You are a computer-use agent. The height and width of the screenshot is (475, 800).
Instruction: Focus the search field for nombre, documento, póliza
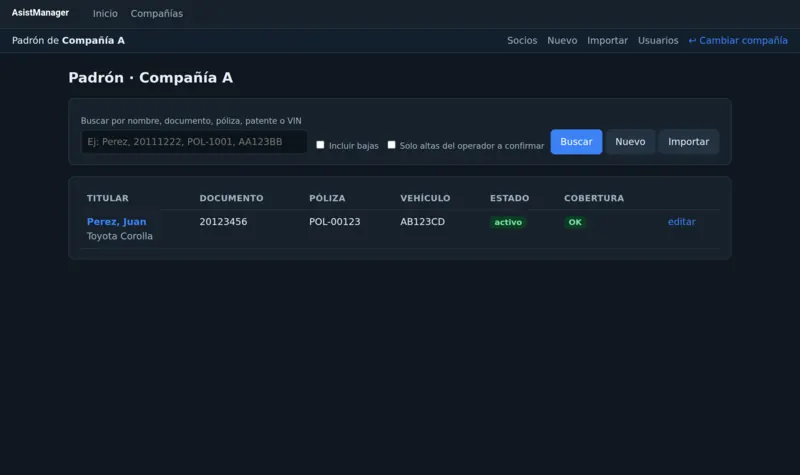tap(194, 142)
